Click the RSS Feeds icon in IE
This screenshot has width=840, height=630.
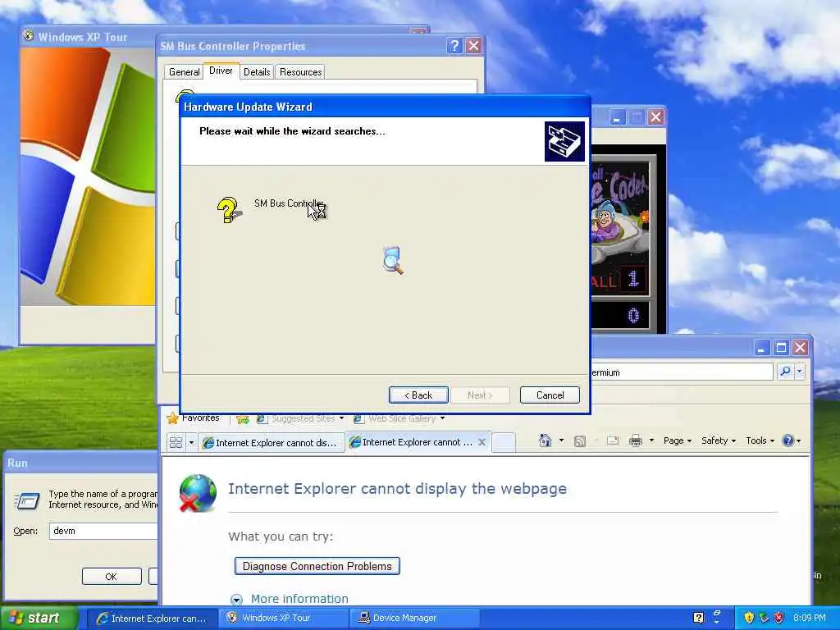coord(580,441)
